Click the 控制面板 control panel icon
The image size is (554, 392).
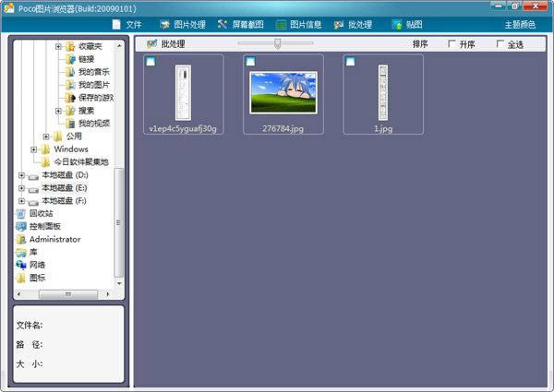tap(21, 226)
